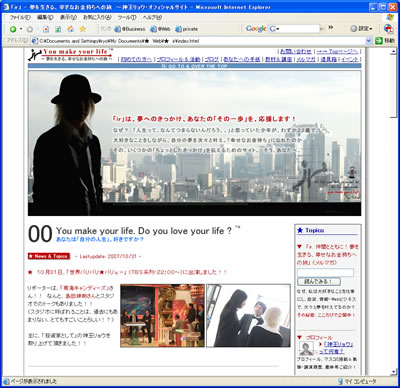Click the Windows flag logo in the menu bar corner
The height and width of the screenshot is (388, 400).
(390, 17)
